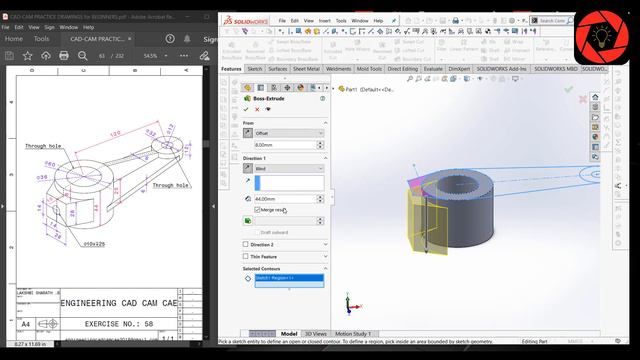Image resolution: width=640 pixels, height=360 pixels.
Task: Click the Acrobat share link icon
Action: click(204, 56)
